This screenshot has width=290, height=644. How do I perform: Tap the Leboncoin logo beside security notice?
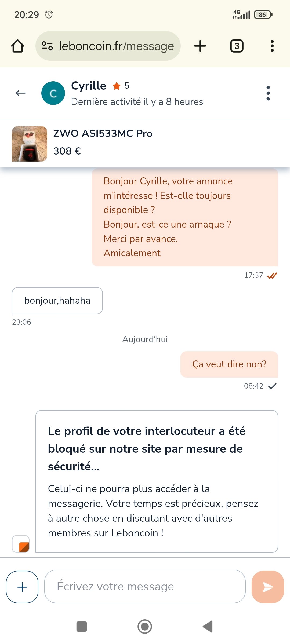point(21,544)
